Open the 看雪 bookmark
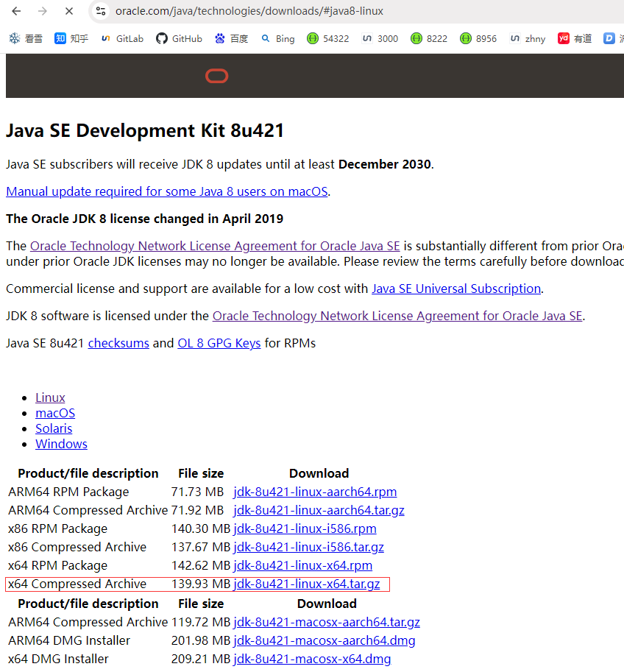624x672 pixels. coord(26,38)
